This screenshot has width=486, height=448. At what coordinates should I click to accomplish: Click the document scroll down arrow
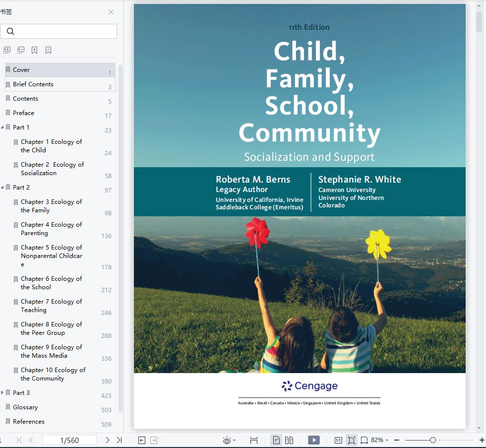[479, 428]
